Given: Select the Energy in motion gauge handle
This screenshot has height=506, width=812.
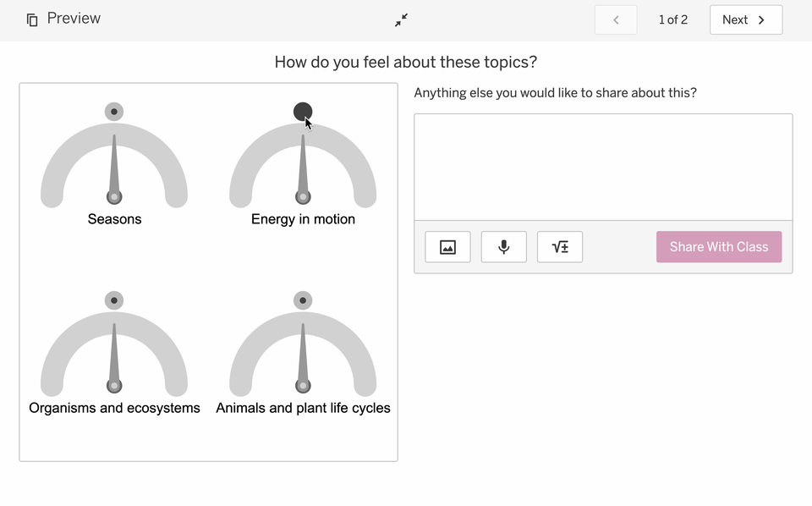Looking at the screenshot, I should point(303,112).
